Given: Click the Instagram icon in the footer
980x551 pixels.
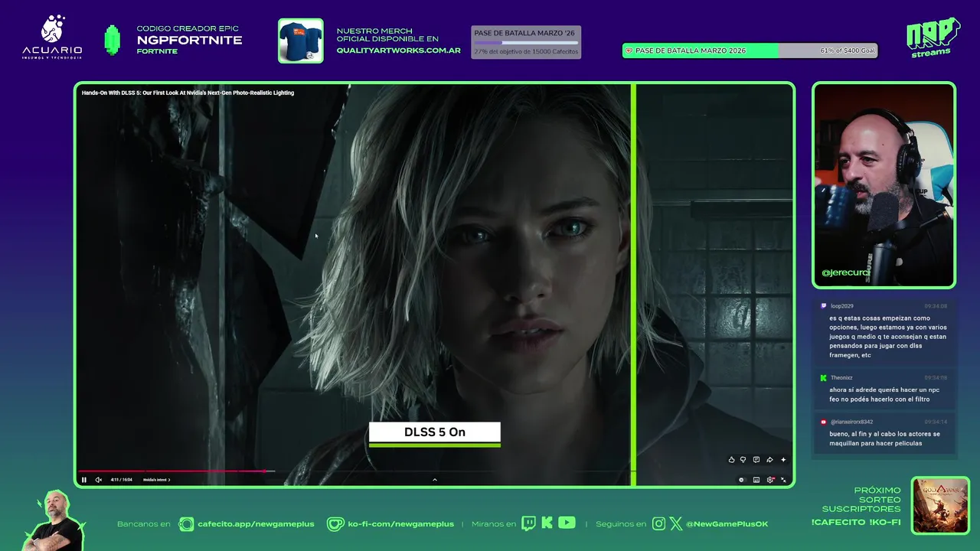Looking at the screenshot, I should click(659, 524).
